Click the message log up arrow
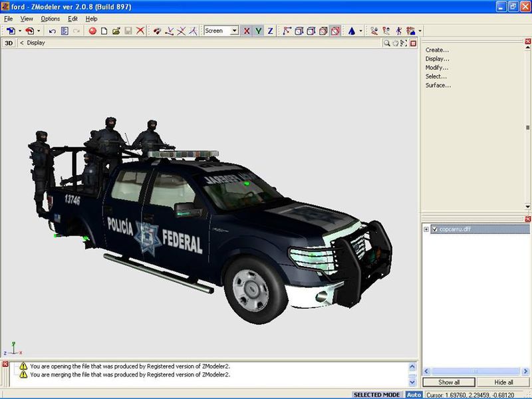Image resolution: width=532 pixels, height=399 pixels. tap(412, 367)
